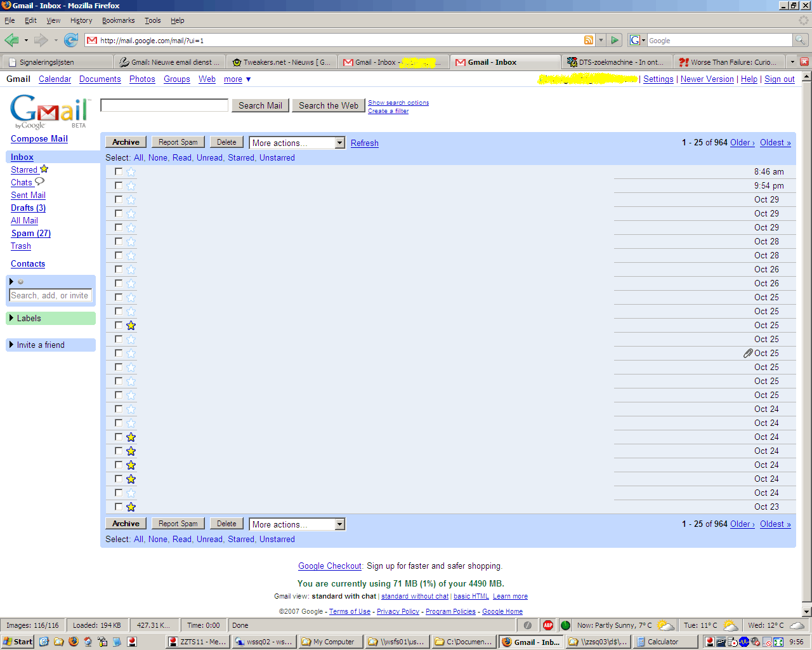This screenshot has width=812, height=650.
Task: Click the Gmail logo
Action: pyautogui.click(x=49, y=111)
